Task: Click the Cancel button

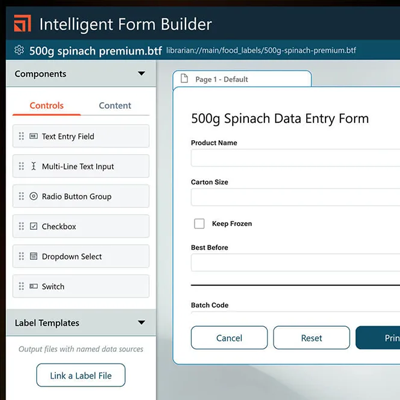Action: point(229,338)
